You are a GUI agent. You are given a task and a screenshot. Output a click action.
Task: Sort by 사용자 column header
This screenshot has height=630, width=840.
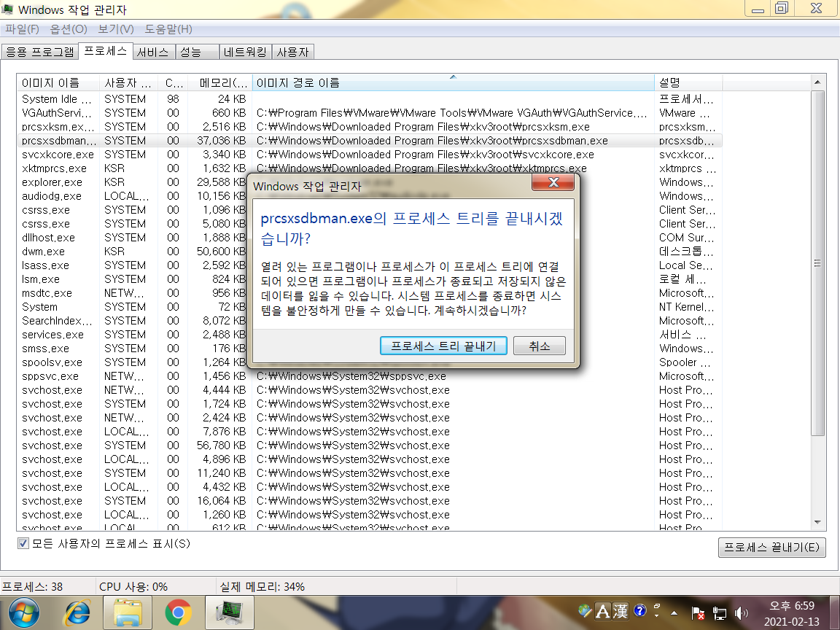point(128,83)
